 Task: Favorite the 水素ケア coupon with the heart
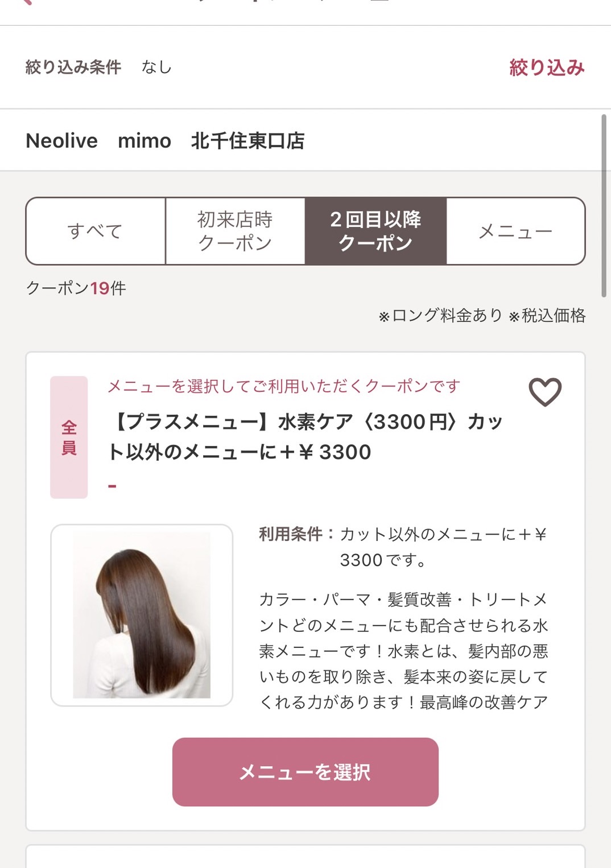tap(545, 392)
